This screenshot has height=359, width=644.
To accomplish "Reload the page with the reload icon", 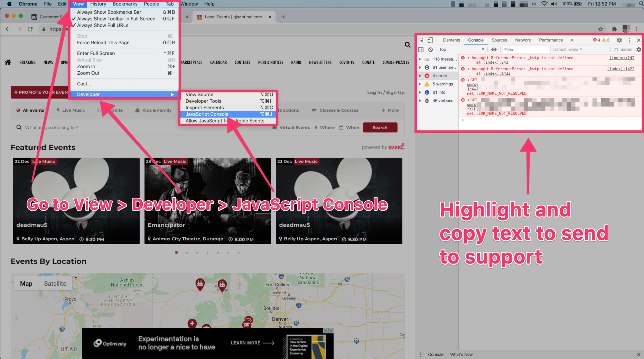I will [30, 29].
